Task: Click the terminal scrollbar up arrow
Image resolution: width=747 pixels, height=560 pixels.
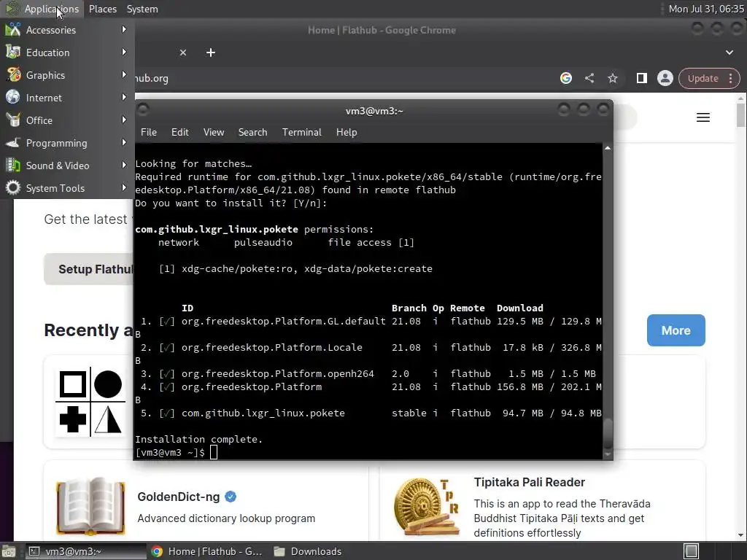Action: [x=608, y=148]
